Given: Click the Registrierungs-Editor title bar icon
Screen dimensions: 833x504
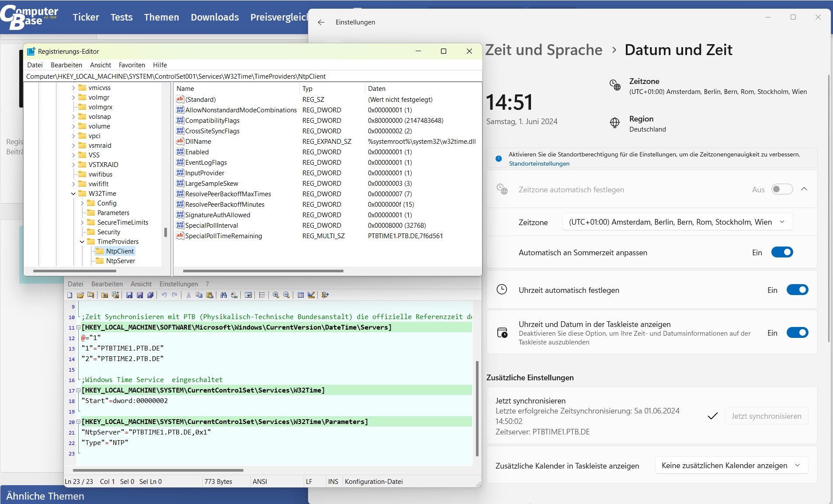Looking at the screenshot, I should pos(31,52).
